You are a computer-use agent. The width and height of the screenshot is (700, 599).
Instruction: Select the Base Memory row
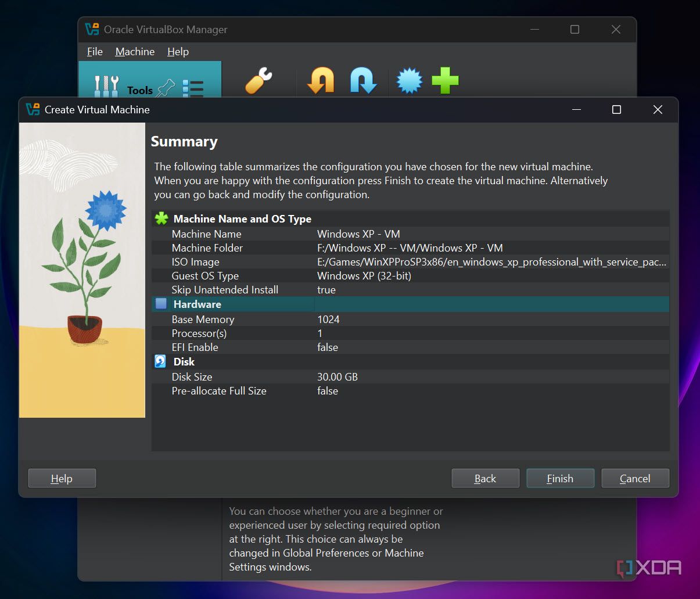(410, 320)
